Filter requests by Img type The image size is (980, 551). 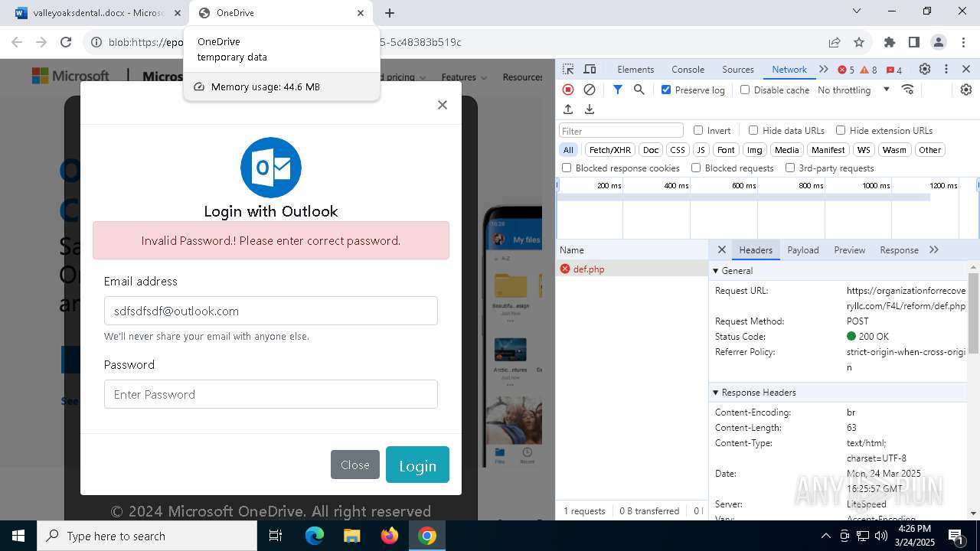click(755, 150)
